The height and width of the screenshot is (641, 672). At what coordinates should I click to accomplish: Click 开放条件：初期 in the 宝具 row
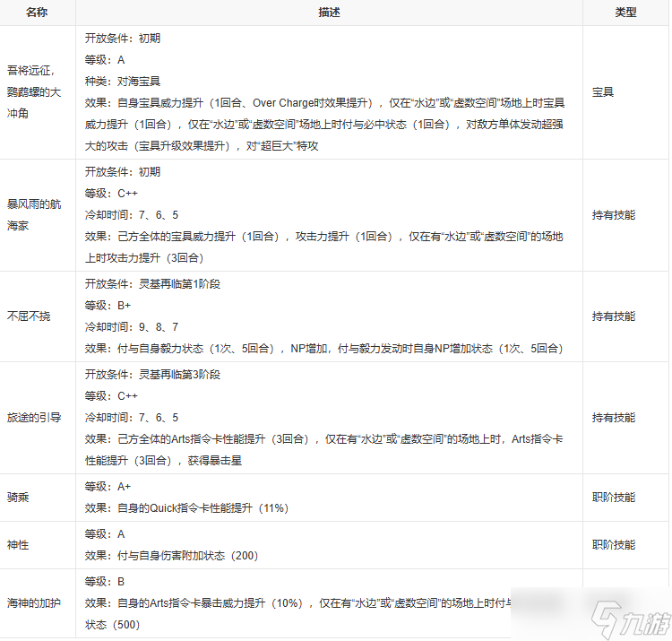point(123,39)
